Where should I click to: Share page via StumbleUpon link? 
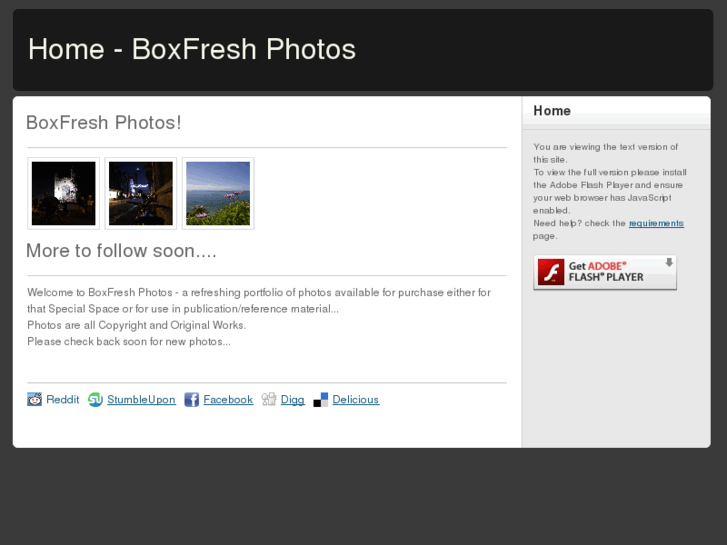141,400
